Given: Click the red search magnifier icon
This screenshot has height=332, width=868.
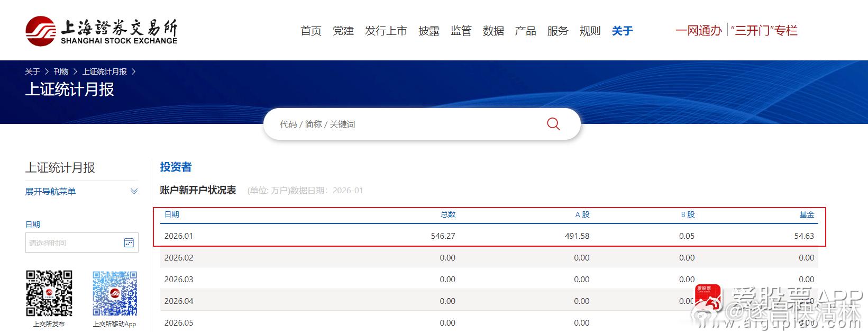Looking at the screenshot, I should click(x=553, y=124).
